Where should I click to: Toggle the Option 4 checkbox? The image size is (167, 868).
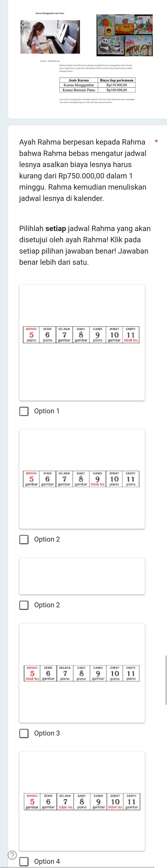tap(24, 861)
